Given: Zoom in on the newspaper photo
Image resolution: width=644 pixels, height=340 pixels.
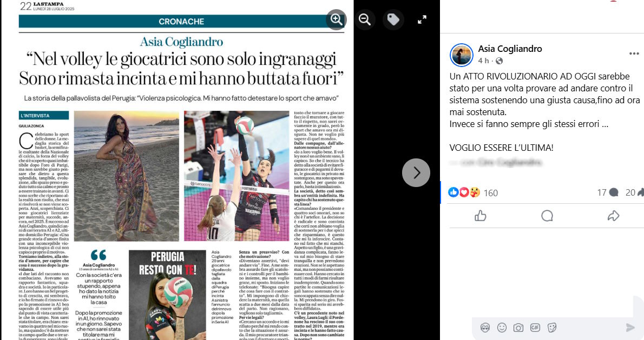Looking at the screenshot, I should [337, 19].
